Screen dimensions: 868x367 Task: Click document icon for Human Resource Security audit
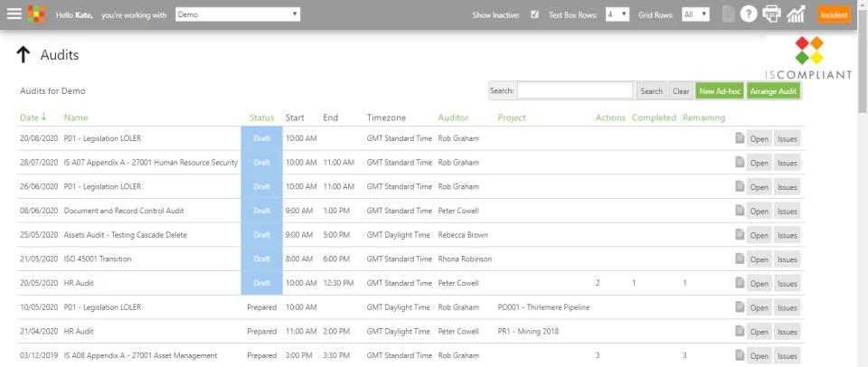pos(739,162)
